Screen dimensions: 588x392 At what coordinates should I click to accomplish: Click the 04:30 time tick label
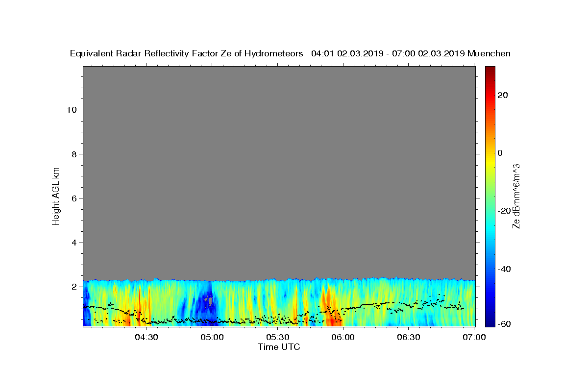tap(147, 337)
